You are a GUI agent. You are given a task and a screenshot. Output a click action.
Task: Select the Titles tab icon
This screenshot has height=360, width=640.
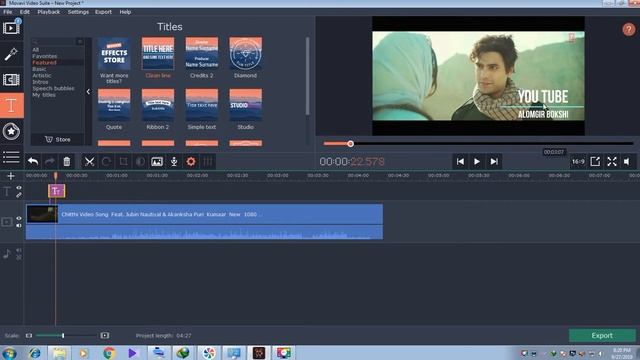click(11, 106)
